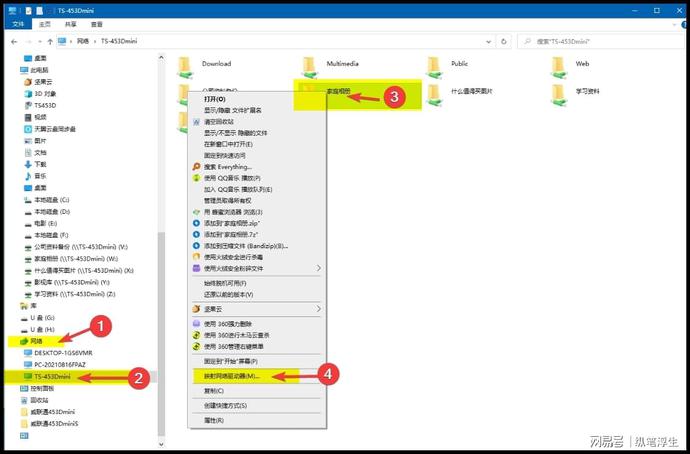The image size is (690, 454).
Task: Choose 属性(R) in the context menu
Action: click(257, 421)
